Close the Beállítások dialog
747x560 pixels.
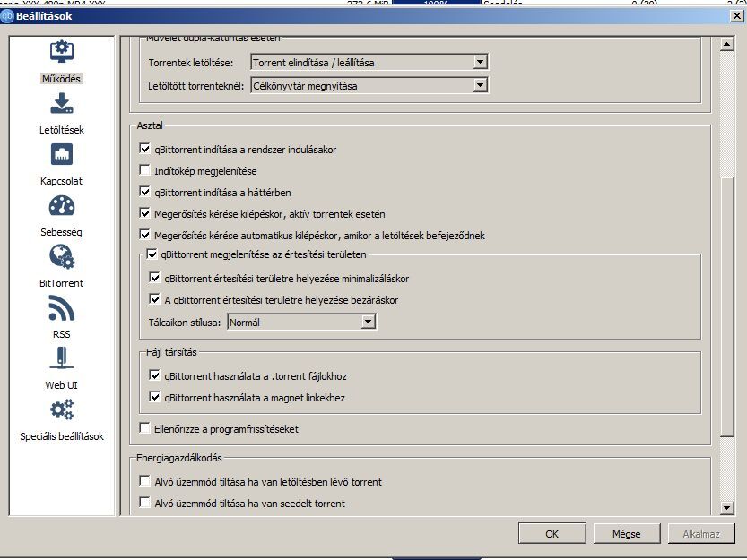[x=736, y=16]
